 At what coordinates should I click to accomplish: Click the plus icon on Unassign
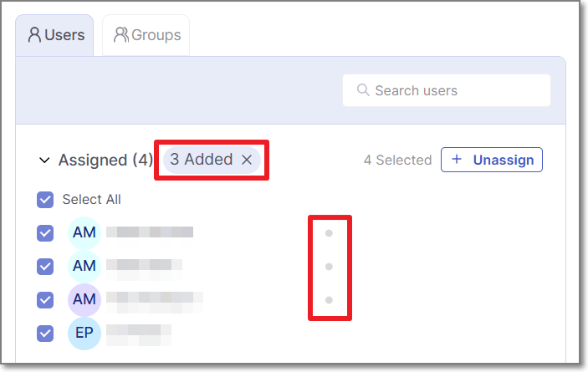pos(456,160)
